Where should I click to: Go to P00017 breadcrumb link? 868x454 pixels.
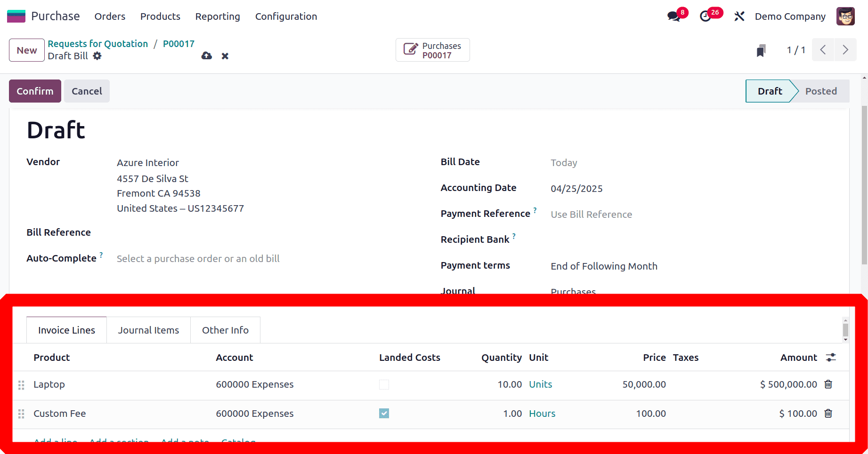(x=178, y=44)
